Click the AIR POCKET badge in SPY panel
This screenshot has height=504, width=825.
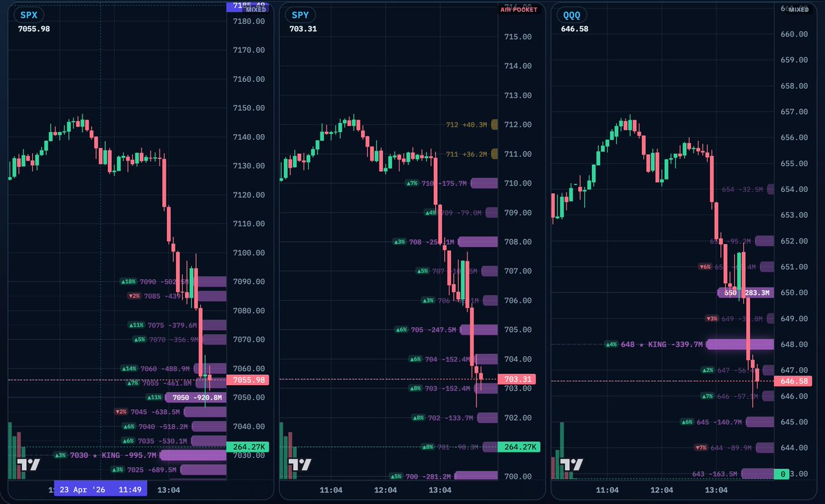[520, 10]
